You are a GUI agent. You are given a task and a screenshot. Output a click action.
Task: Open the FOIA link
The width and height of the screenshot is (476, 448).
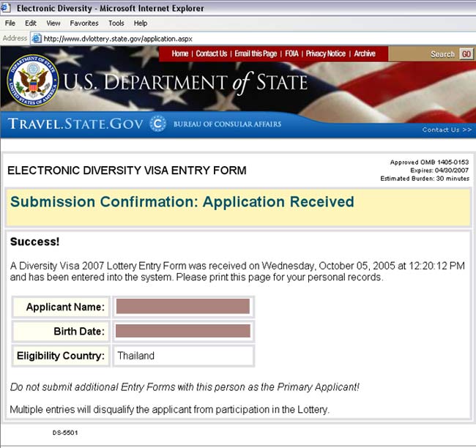click(x=291, y=53)
